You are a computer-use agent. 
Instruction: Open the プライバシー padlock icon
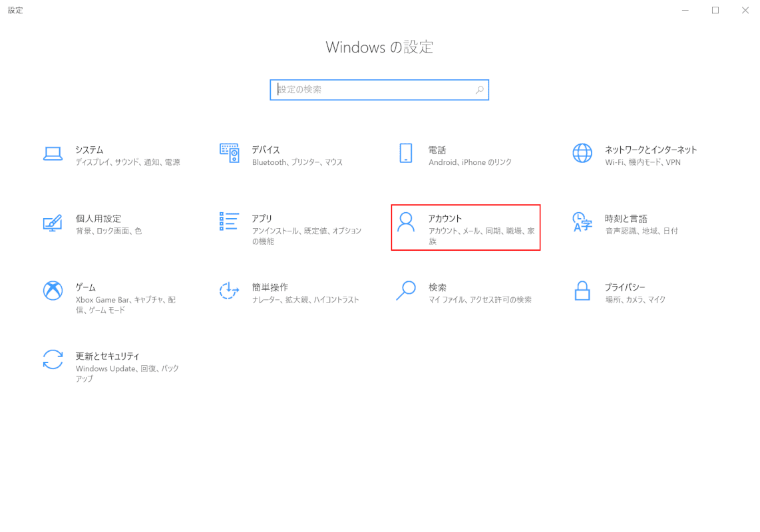click(582, 291)
